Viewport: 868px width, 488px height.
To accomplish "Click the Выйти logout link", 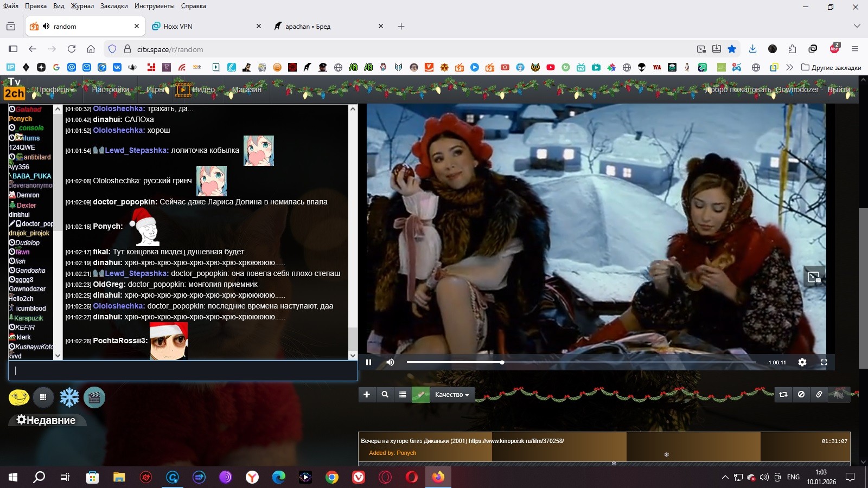I will pos(838,89).
